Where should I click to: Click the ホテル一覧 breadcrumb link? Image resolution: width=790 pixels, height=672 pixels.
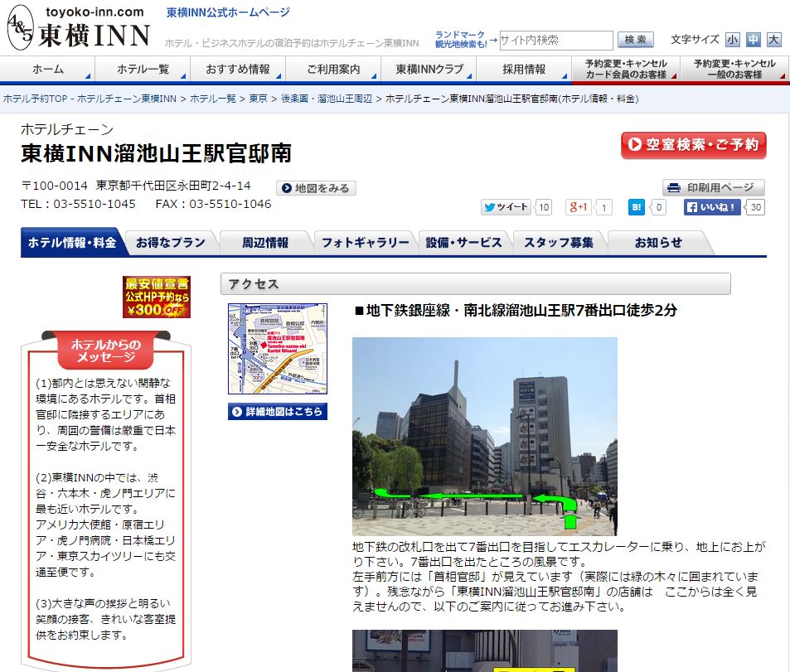pos(212,99)
